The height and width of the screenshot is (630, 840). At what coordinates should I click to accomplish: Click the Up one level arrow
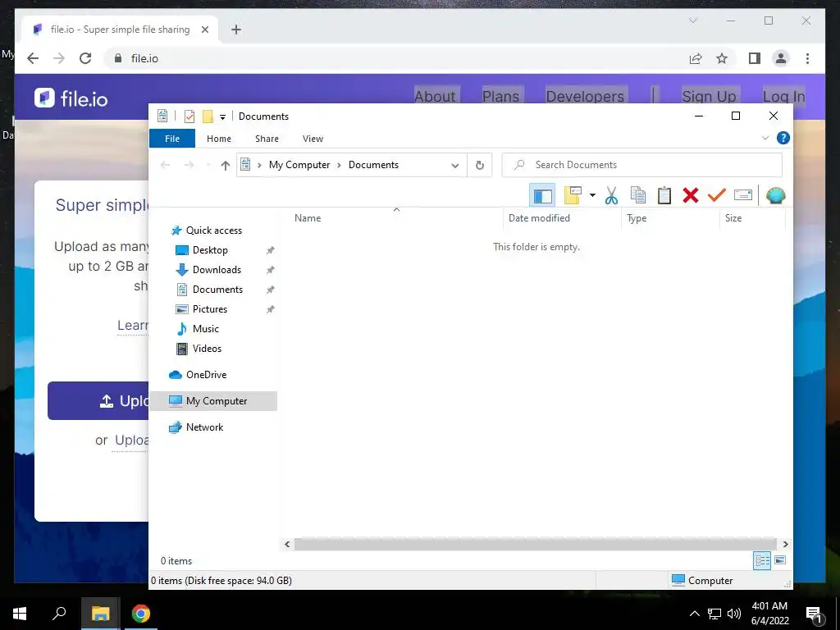225,166
